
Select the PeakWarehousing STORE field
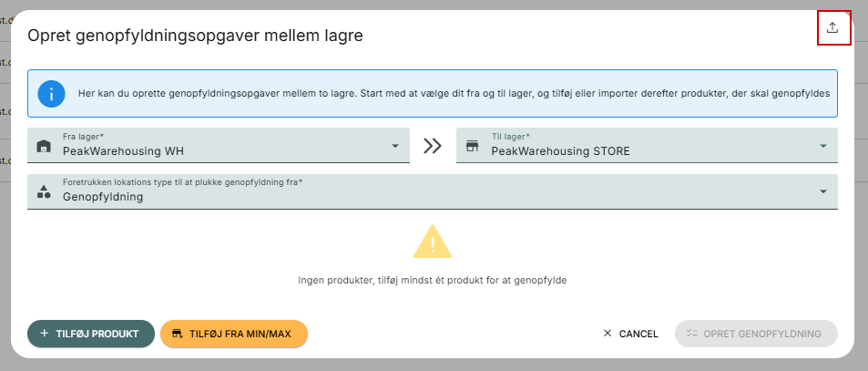coord(647,146)
